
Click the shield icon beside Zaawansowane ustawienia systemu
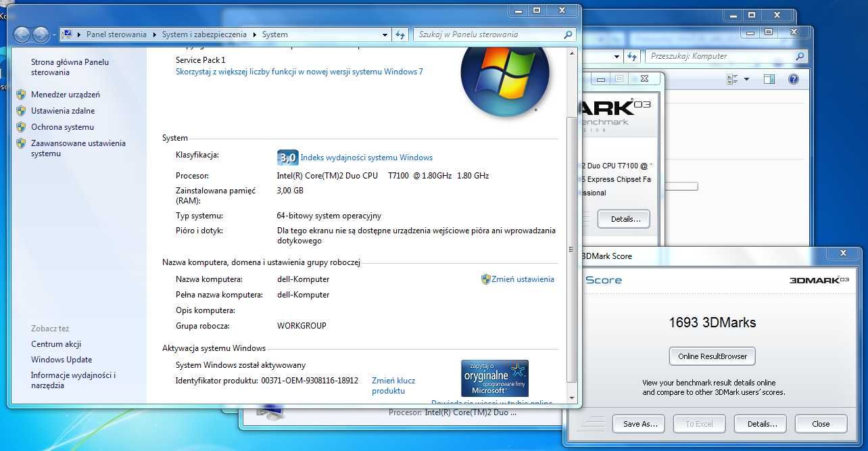pyautogui.click(x=21, y=143)
